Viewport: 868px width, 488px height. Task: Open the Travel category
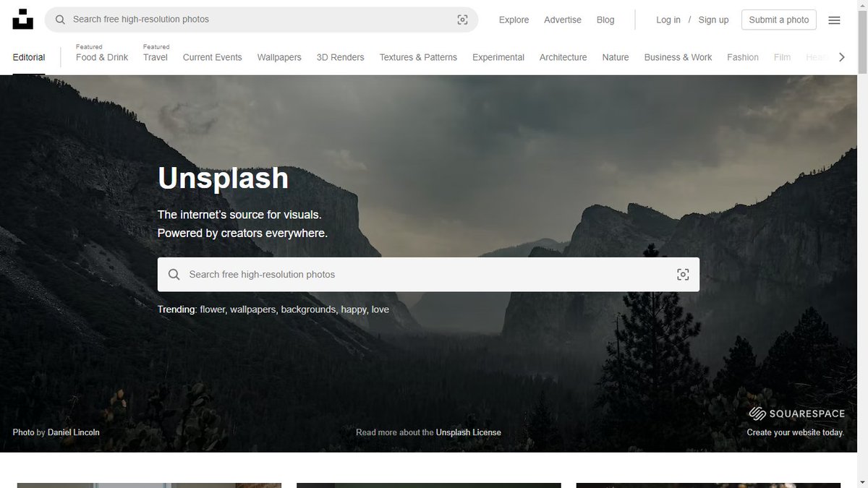[x=156, y=57]
